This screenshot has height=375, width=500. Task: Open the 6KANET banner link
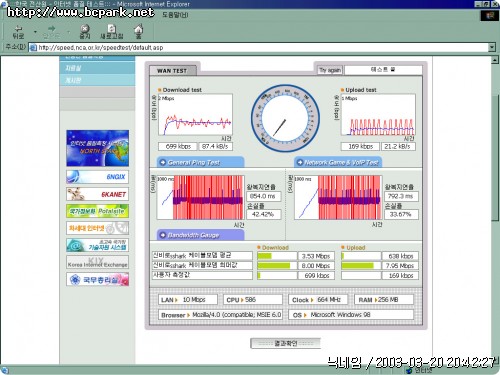(x=97, y=194)
